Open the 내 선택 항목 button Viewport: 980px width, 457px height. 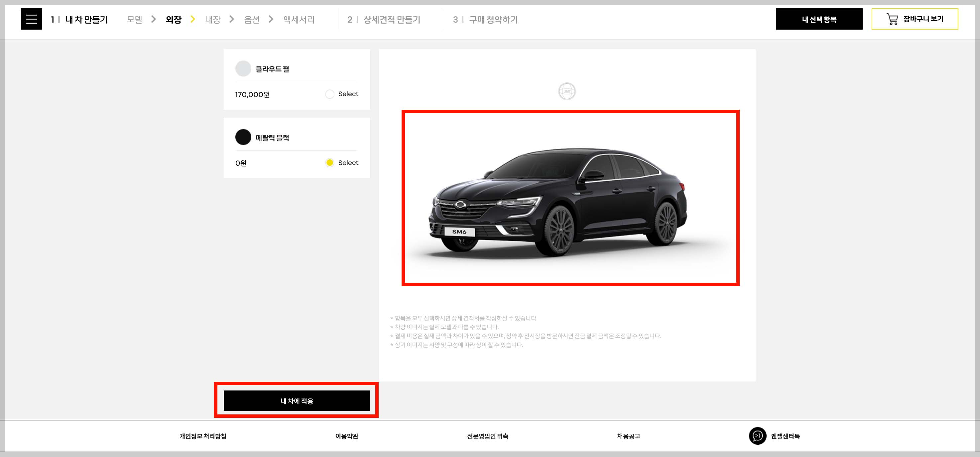819,19
